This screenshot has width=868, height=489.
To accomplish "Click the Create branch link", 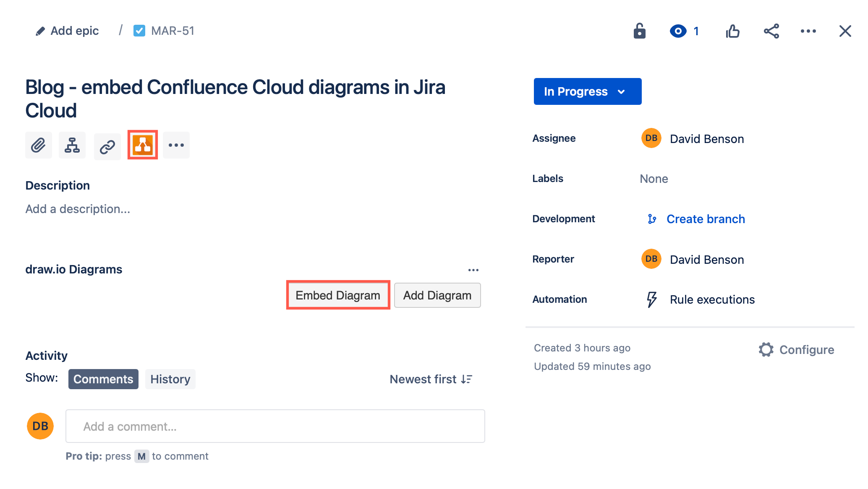I will [x=706, y=218].
